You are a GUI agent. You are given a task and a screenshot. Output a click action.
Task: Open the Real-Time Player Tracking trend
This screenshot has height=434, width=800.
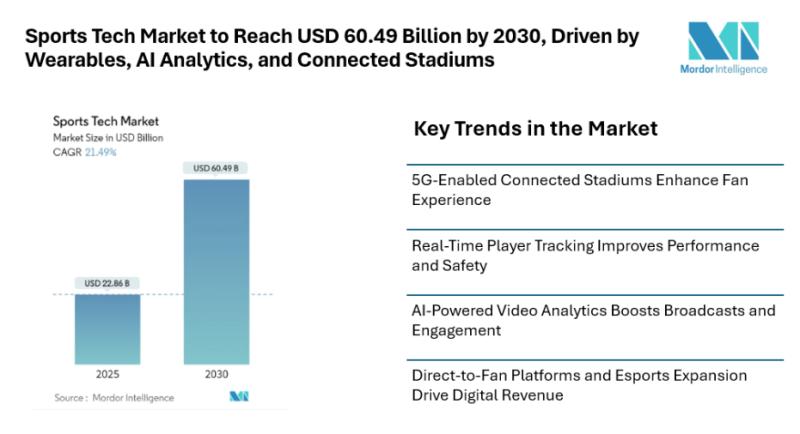point(585,255)
